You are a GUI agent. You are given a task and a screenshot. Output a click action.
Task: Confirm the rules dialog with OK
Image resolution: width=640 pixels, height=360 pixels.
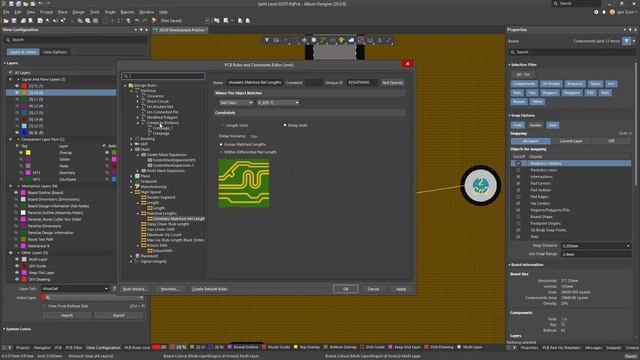[346, 289]
